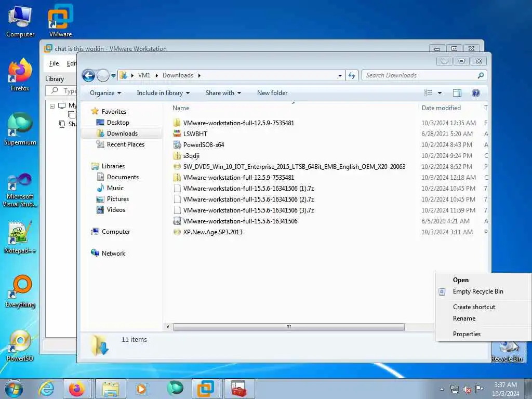Click the Downloads breadcrumb segment

tap(178, 75)
